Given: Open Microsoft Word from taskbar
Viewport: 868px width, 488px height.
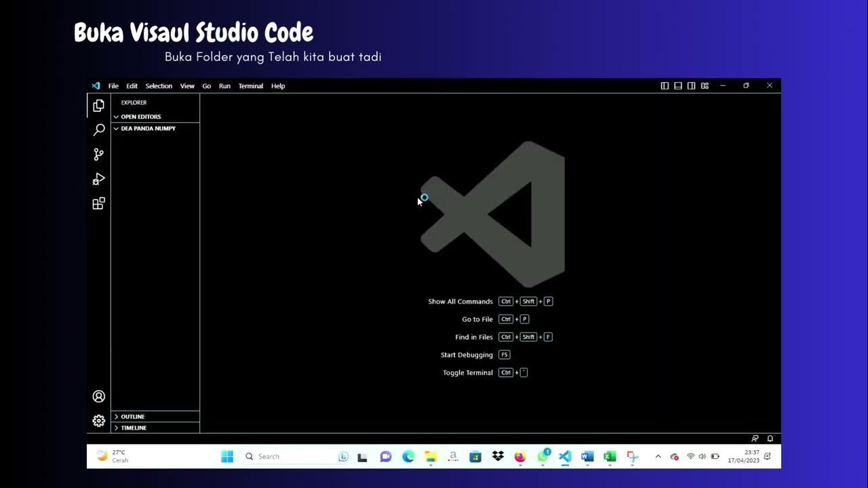Looking at the screenshot, I should click(587, 457).
